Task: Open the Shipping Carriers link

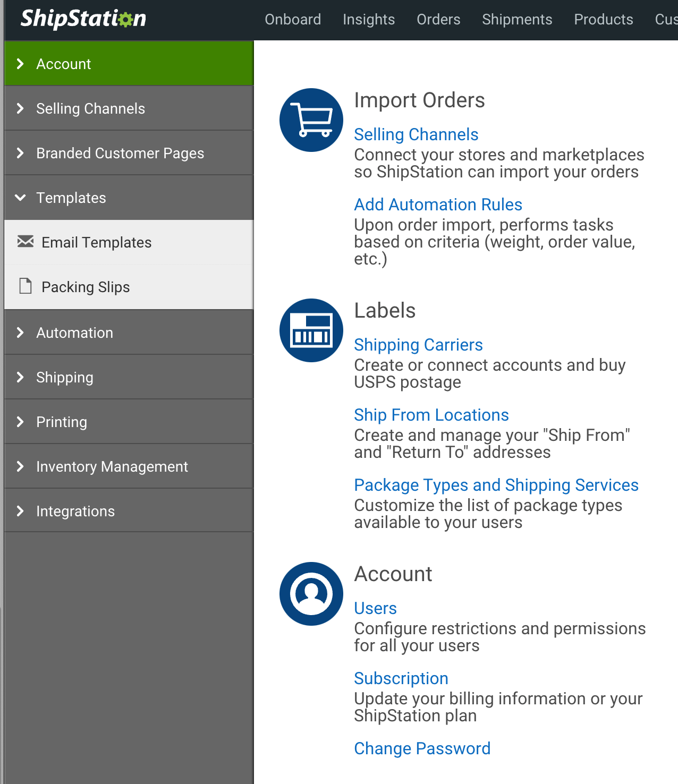Action: 418,345
